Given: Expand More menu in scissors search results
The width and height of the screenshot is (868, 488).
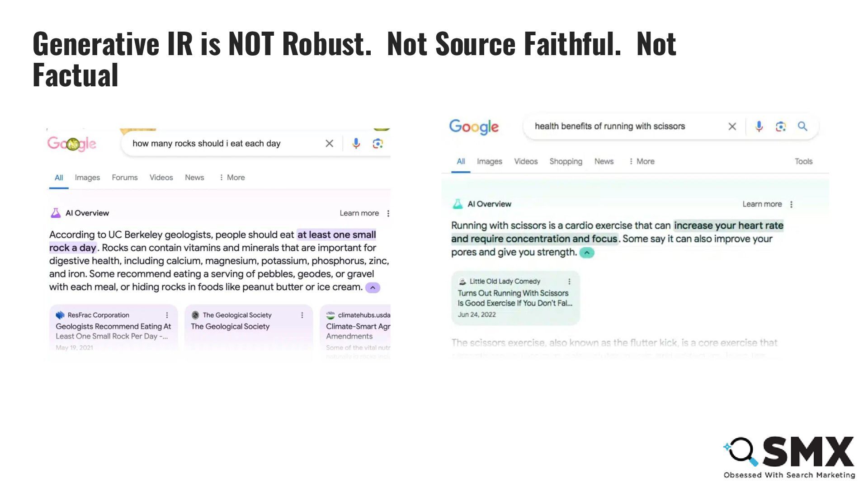Looking at the screenshot, I should coord(642,161).
